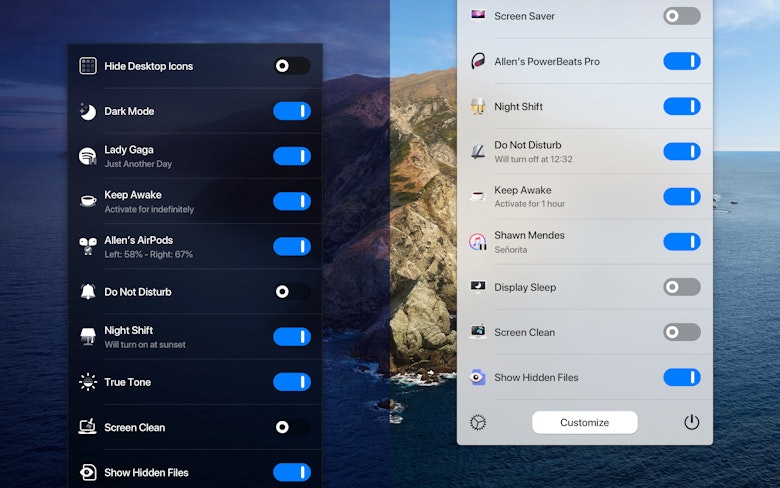Click 'Left: 58% - Right: 67%' battery text
Image resolution: width=780 pixels, height=488 pixels.
[x=148, y=254]
